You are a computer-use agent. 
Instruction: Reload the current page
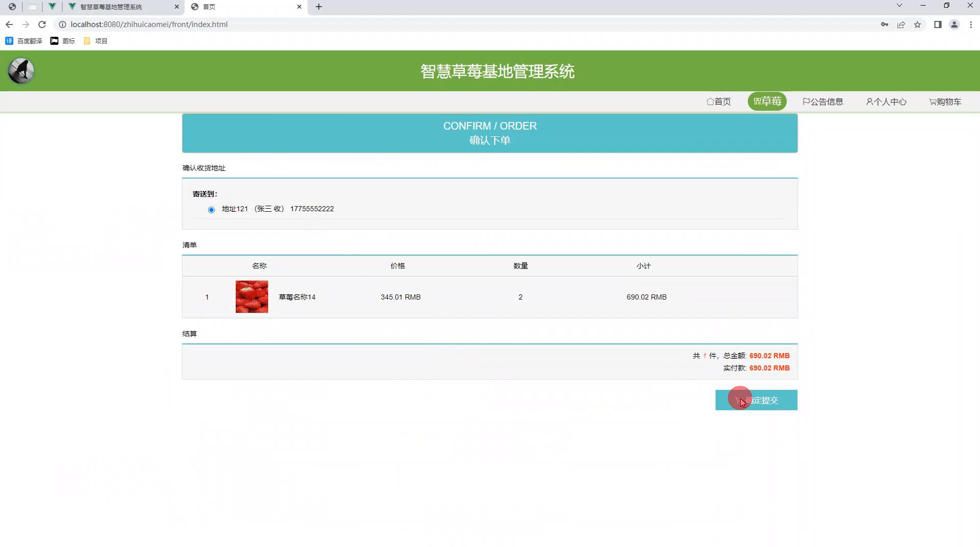click(x=42, y=24)
